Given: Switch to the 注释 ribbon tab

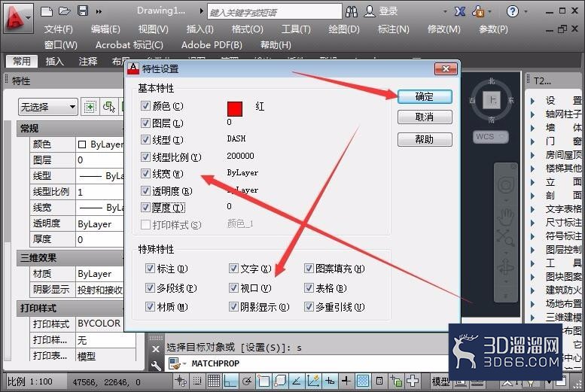Looking at the screenshot, I should (88, 61).
